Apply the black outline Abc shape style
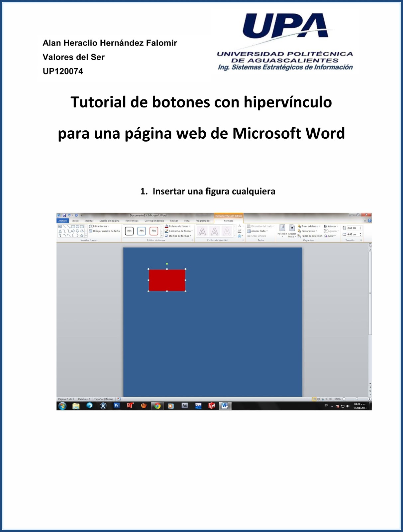 click(x=129, y=231)
